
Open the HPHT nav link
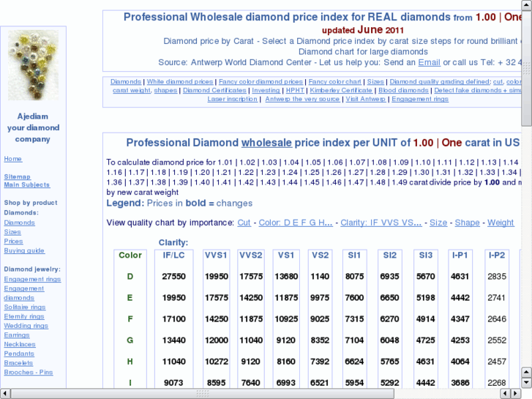(295, 90)
